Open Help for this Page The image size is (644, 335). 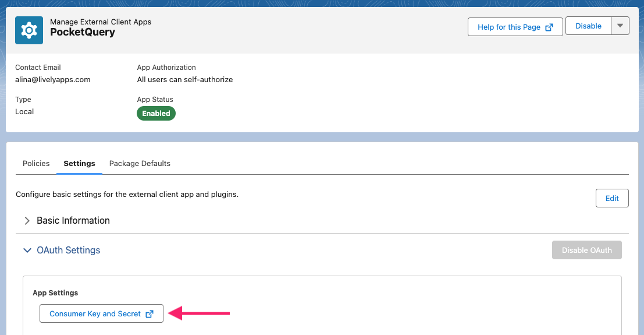(515, 27)
